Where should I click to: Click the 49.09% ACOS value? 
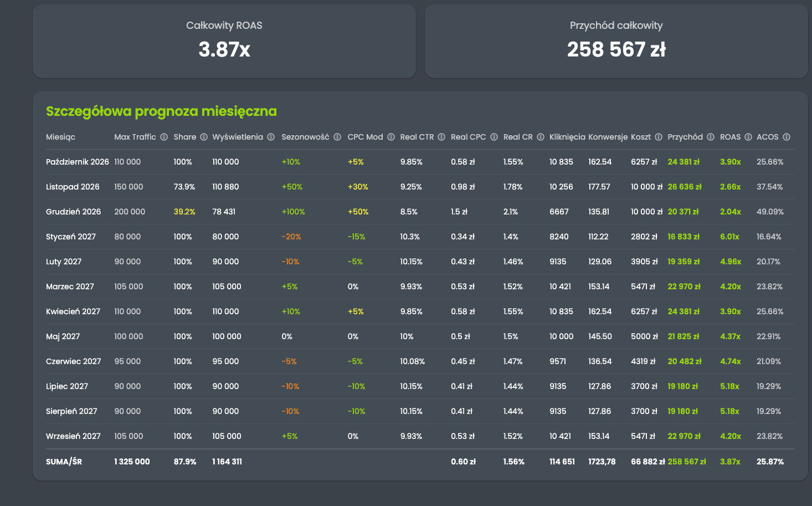[770, 212]
